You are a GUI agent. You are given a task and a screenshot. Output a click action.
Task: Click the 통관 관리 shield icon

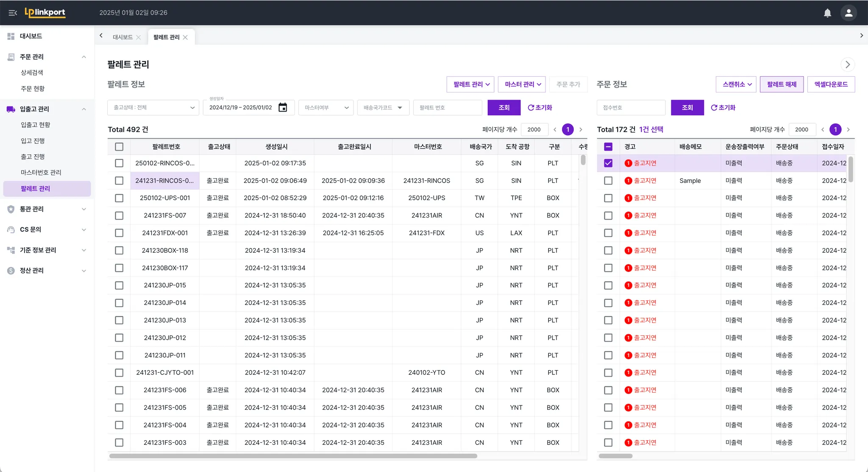pyautogui.click(x=11, y=209)
